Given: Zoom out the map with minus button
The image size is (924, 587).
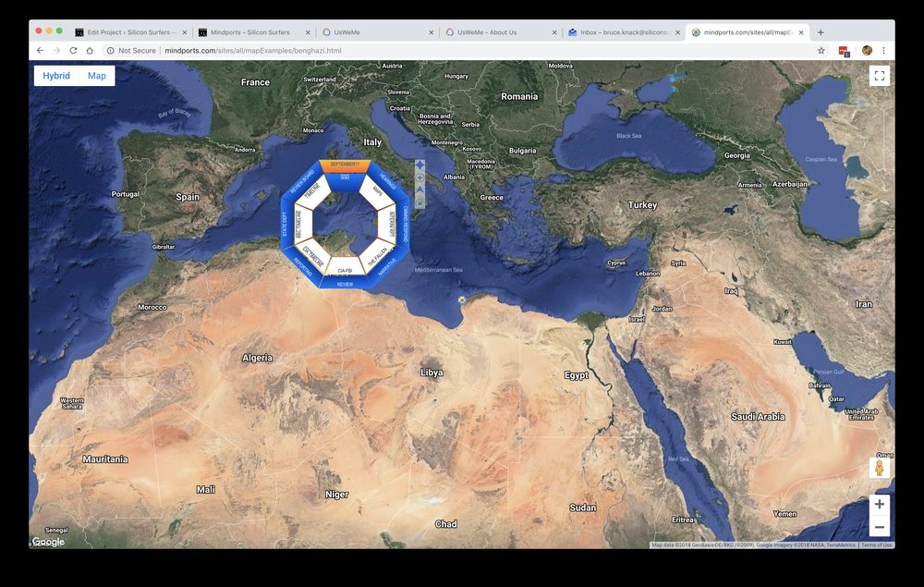Looking at the screenshot, I should [880, 526].
